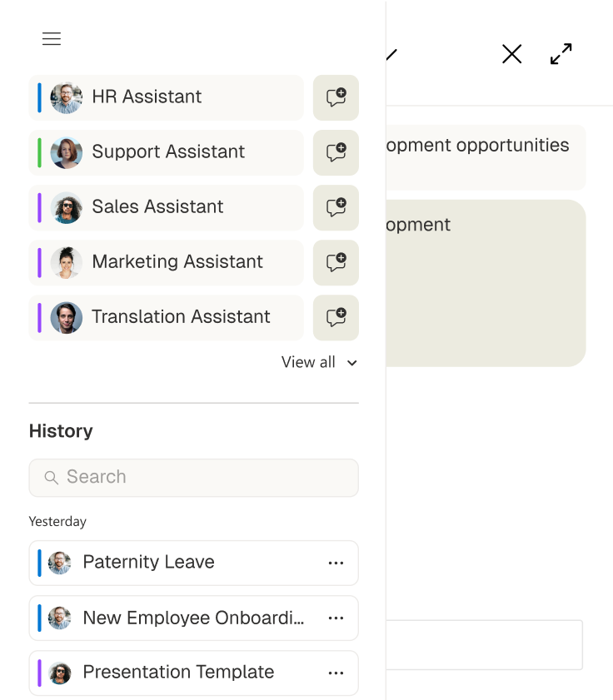Open the hamburger menu icon
This screenshot has height=700, width=613.
[52, 39]
